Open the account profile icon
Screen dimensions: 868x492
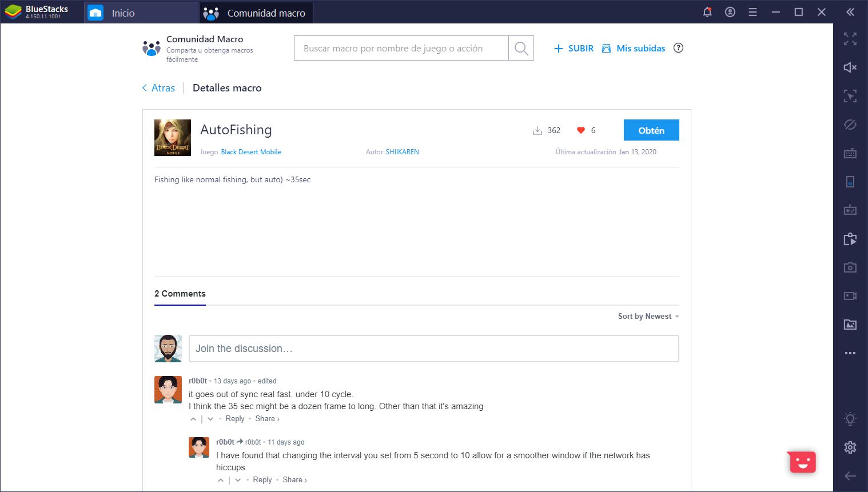pyautogui.click(x=730, y=12)
